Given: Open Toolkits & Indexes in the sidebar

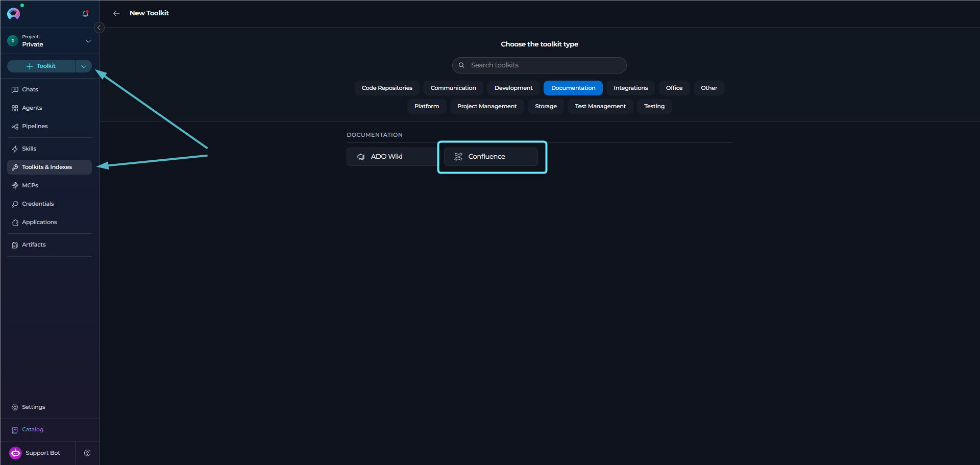Looking at the screenshot, I should pyautogui.click(x=50, y=167).
